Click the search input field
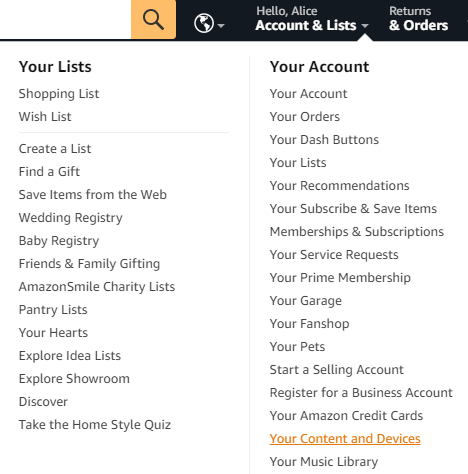The image size is (468, 474). pyautogui.click(x=65, y=20)
